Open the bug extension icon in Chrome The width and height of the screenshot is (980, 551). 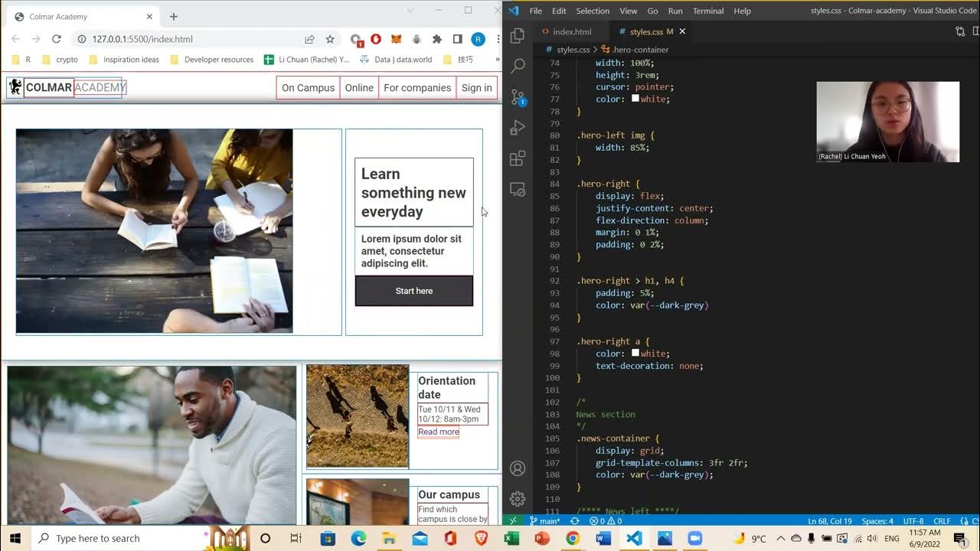coord(416,39)
